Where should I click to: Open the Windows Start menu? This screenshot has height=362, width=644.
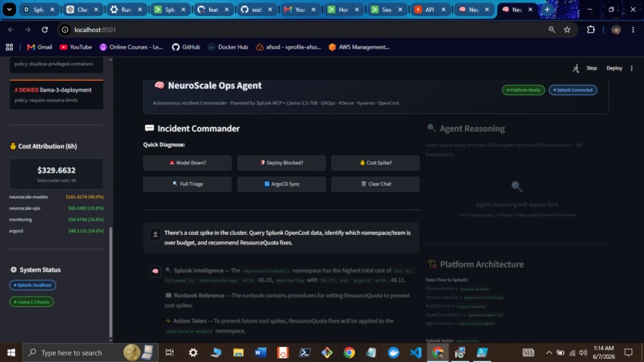pyautogui.click(x=11, y=352)
